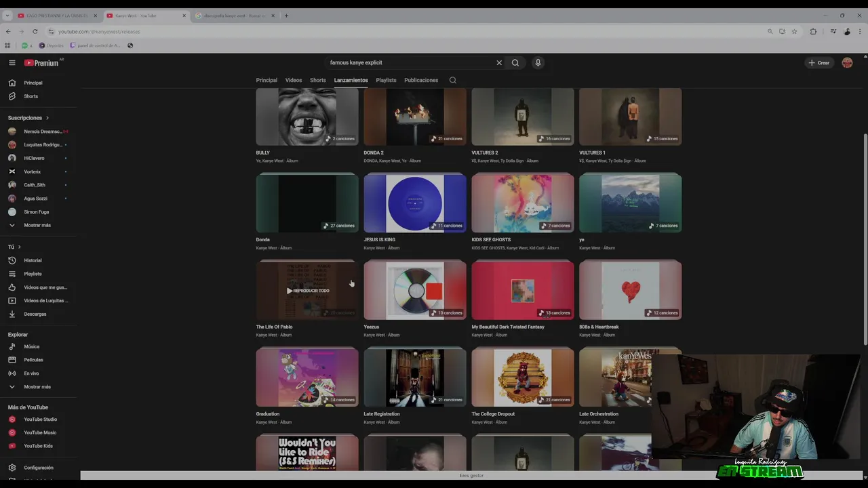Switch to the Videos channel tab

click(x=294, y=80)
